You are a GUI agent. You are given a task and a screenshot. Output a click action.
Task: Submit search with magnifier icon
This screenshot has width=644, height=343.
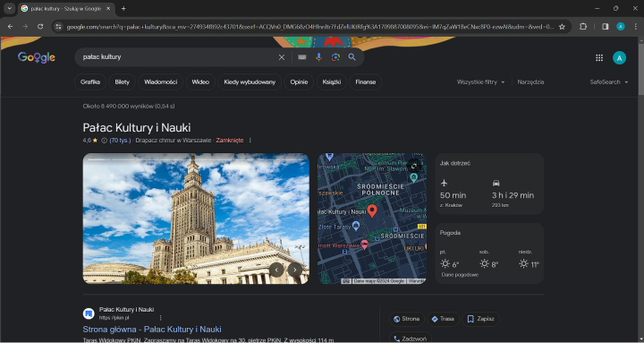[x=352, y=57]
